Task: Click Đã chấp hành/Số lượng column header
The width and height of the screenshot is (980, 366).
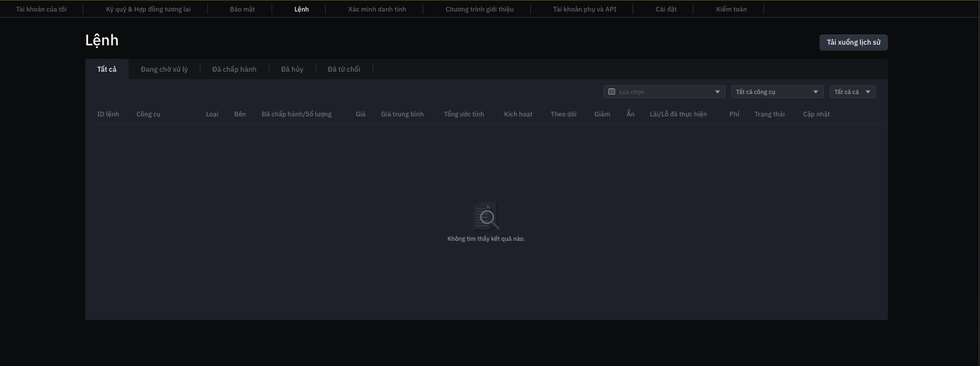Action: pyautogui.click(x=297, y=114)
